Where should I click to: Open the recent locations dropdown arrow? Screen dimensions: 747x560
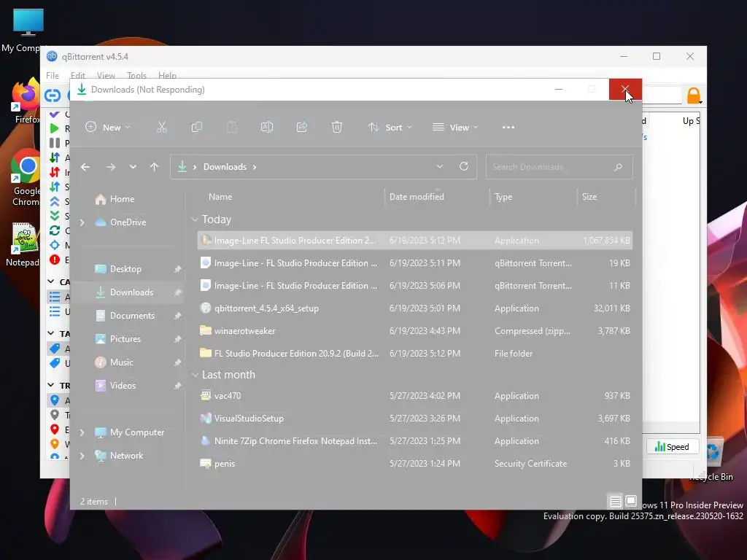[x=133, y=167]
